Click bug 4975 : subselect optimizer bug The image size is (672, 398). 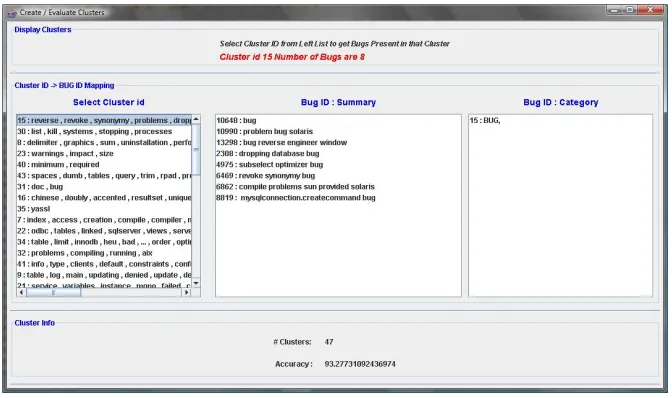click(x=338, y=165)
